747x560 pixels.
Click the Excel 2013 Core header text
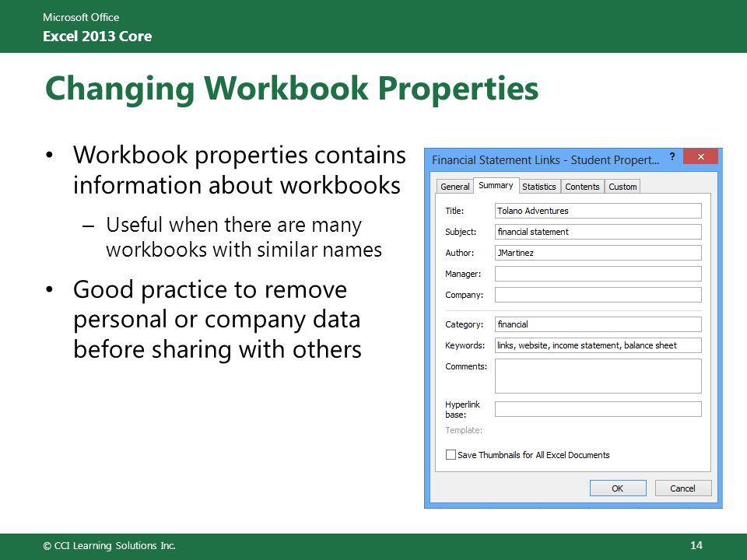tap(97, 37)
